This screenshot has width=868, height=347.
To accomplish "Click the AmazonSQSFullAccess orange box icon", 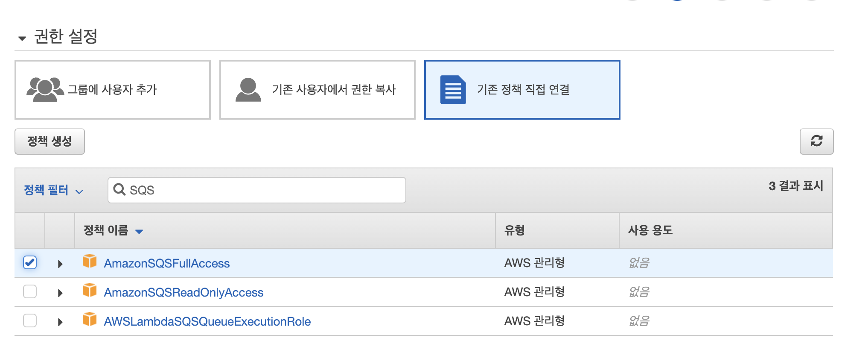I will point(90,261).
